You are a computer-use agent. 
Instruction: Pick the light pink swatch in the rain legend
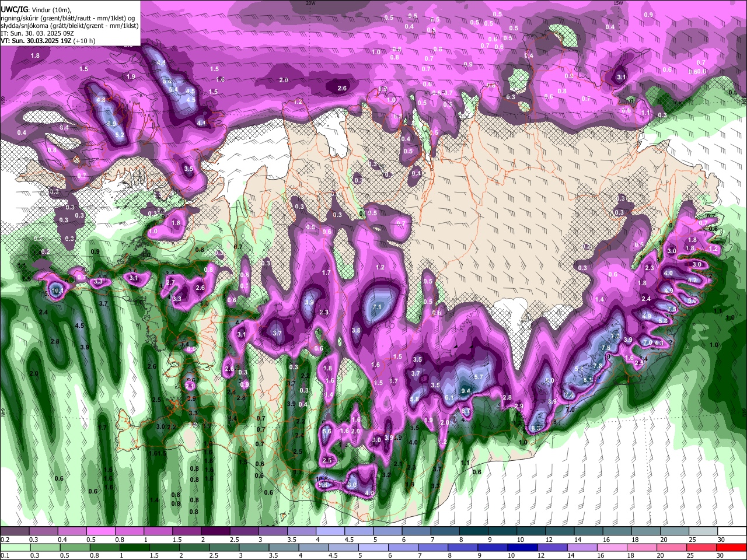pyautogui.click(x=612, y=547)
